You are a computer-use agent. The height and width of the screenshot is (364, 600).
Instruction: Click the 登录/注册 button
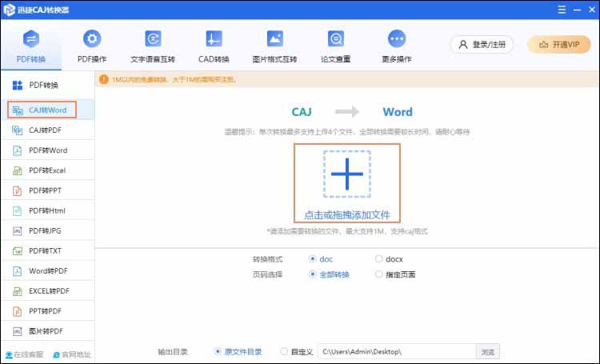point(482,45)
